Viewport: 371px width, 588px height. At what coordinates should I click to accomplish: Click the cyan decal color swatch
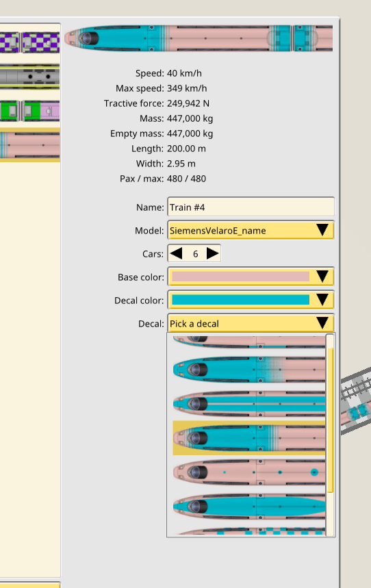(x=240, y=300)
